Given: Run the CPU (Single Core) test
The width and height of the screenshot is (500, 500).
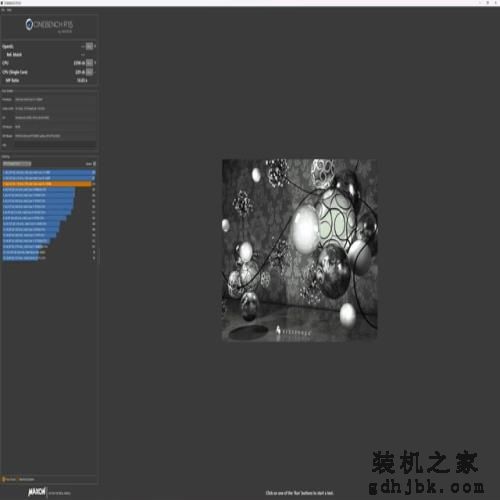Looking at the screenshot, I should tap(89, 72).
